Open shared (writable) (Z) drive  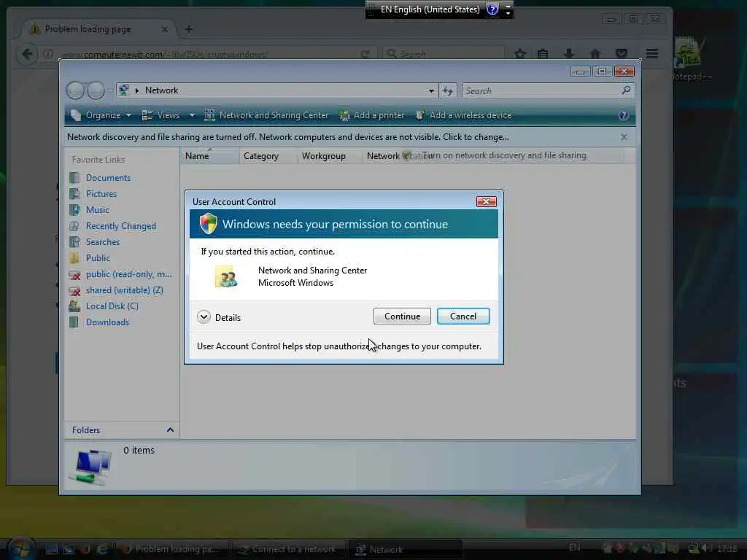click(x=124, y=290)
